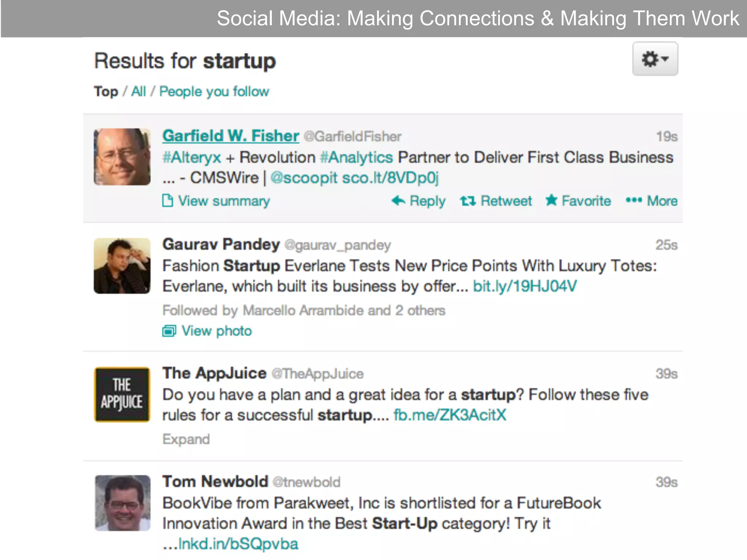Open the fb.me/ZK3AcitX link

pos(450,415)
